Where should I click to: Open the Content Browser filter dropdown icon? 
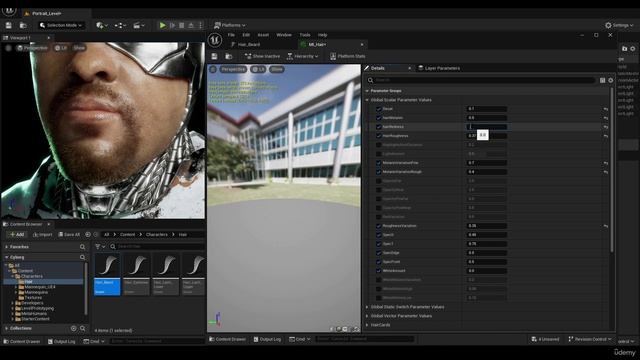(x=100, y=247)
